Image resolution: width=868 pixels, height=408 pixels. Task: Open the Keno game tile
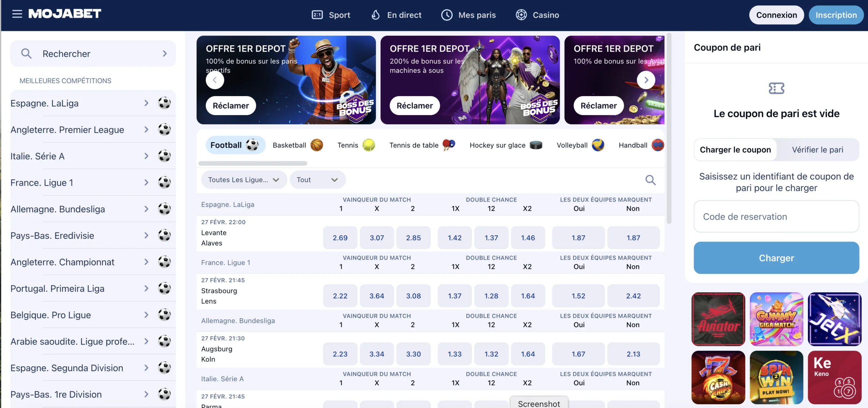[x=834, y=377]
